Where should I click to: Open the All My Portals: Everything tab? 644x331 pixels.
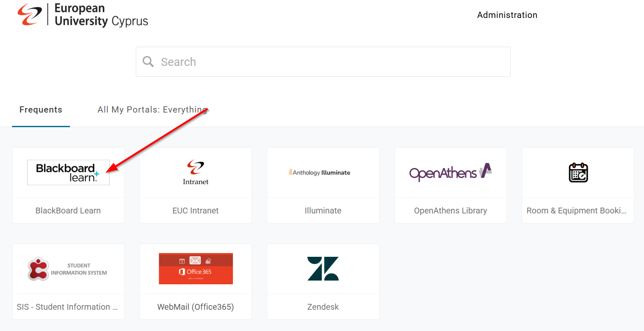[152, 110]
